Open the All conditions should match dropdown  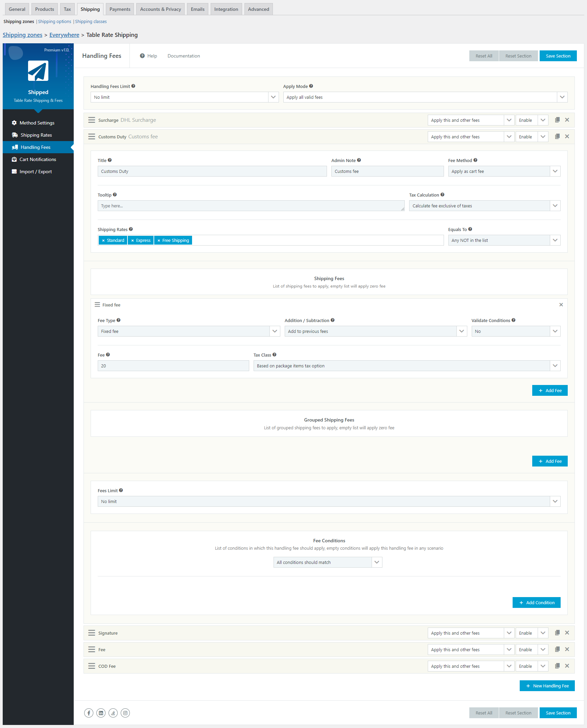click(328, 562)
